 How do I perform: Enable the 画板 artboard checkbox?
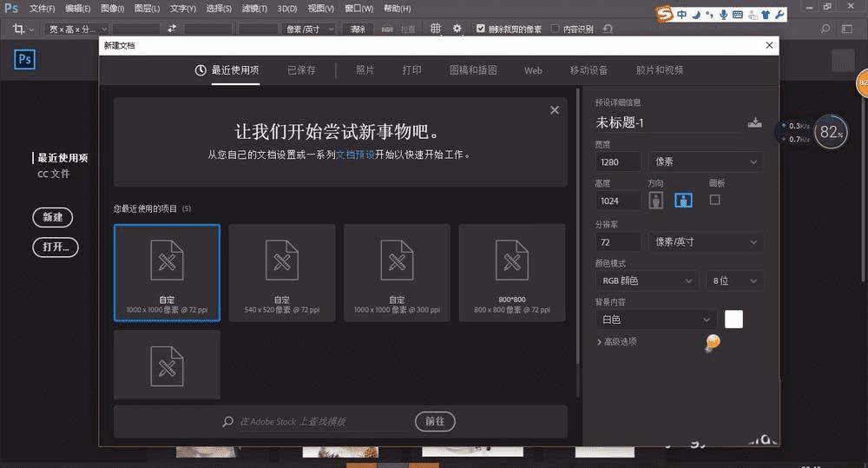(x=714, y=200)
